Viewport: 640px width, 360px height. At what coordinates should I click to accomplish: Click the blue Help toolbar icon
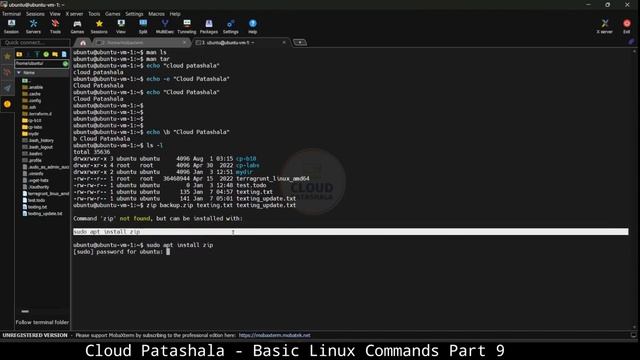253,26
